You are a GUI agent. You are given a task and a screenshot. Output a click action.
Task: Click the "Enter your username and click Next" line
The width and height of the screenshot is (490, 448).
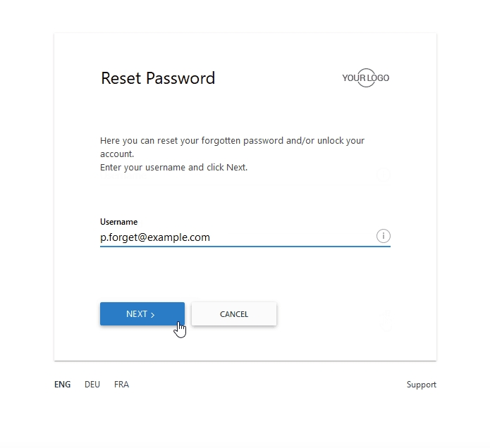pyautogui.click(x=173, y=168)
